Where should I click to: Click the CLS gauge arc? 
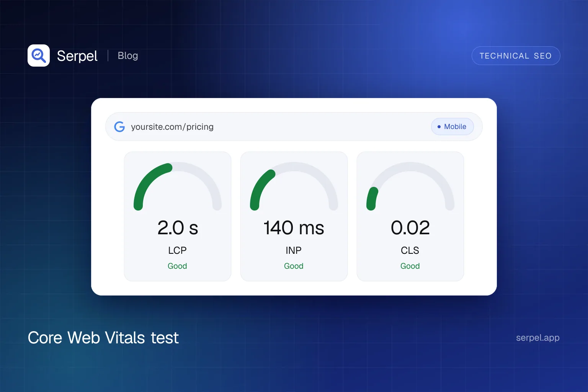(x=410, y=186)
